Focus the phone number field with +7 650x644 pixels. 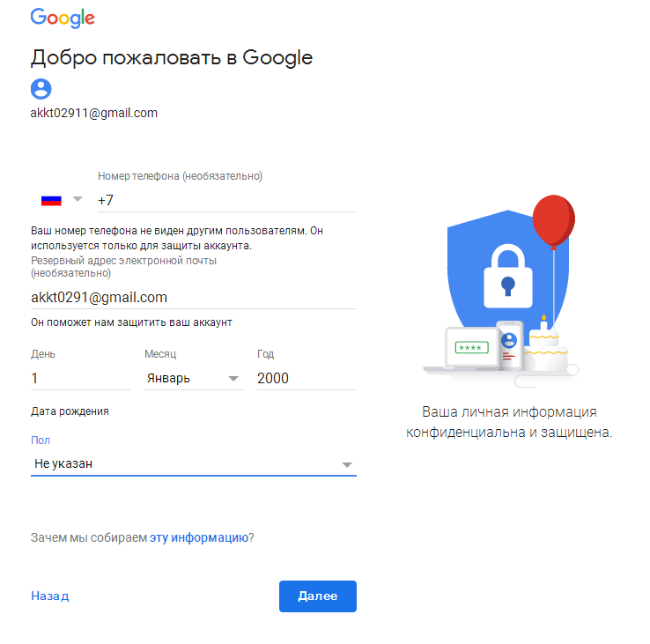[x=226, y=201]
